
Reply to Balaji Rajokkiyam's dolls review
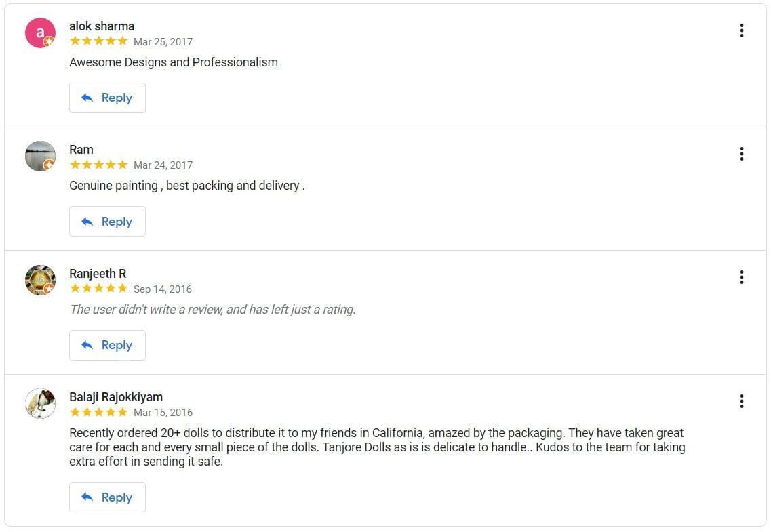107,497
